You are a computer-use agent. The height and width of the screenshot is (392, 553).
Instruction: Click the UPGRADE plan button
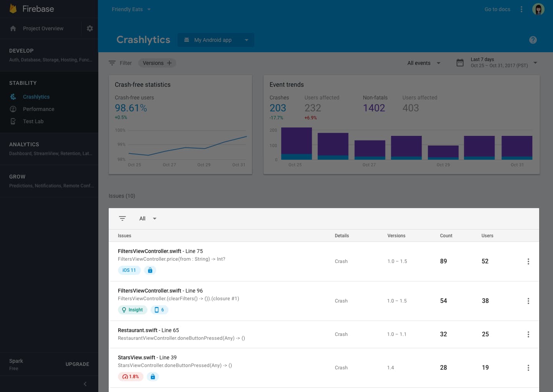(x=77, y=364)
